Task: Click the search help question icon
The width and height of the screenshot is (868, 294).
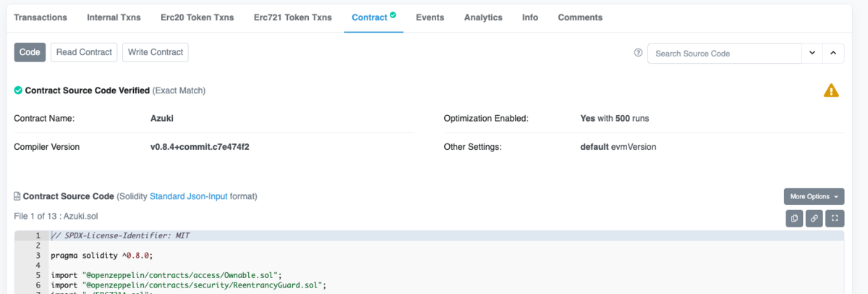Action: click(638, 53)
